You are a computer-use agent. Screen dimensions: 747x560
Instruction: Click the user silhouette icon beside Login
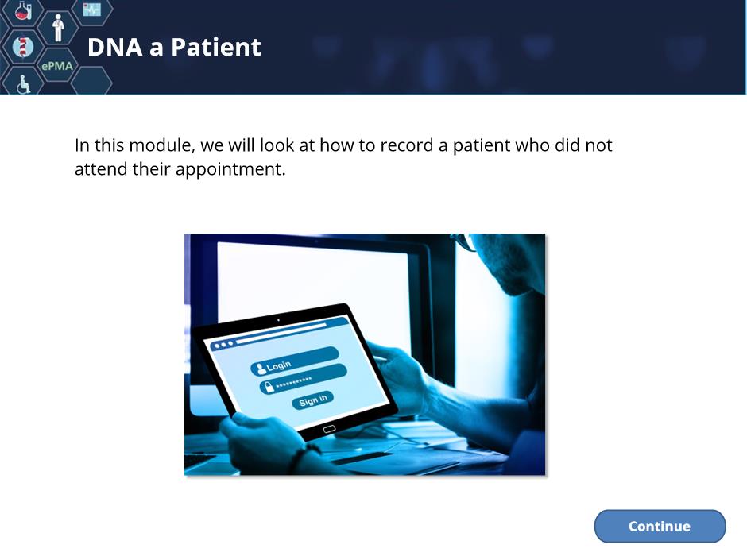coord(261,369)
